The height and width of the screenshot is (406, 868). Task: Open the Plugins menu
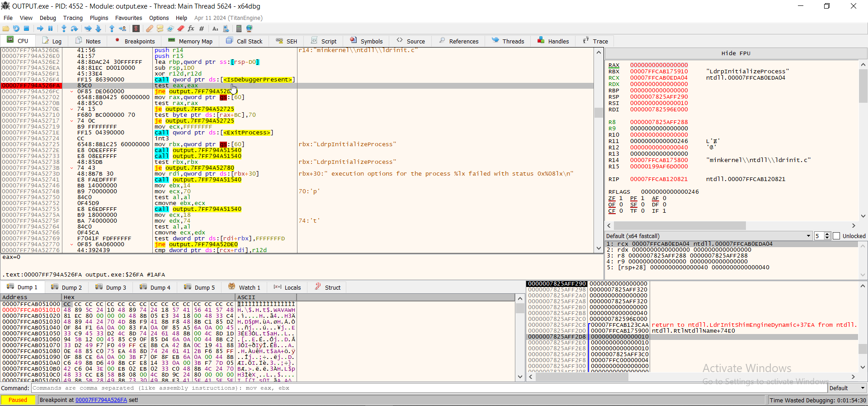[99, 18]
